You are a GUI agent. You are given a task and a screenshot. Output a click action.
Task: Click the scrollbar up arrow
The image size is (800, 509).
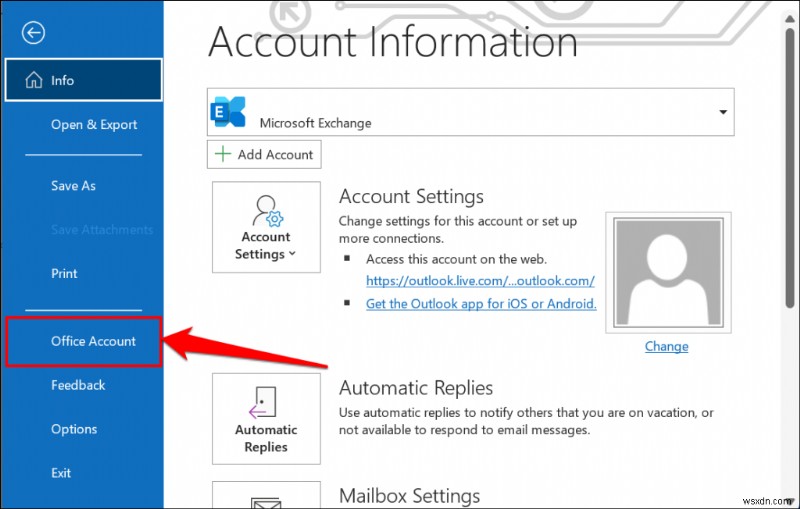pos(790,17)
